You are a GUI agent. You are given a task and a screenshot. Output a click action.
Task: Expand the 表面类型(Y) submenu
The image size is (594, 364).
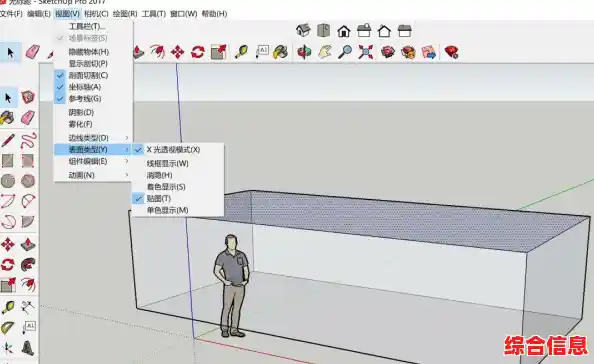click(x=93, y=150)
